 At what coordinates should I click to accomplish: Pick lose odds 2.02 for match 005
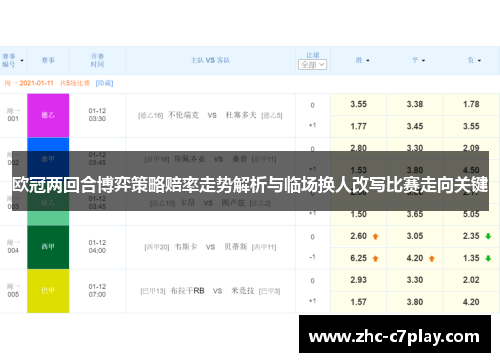(x=471, y=280)
